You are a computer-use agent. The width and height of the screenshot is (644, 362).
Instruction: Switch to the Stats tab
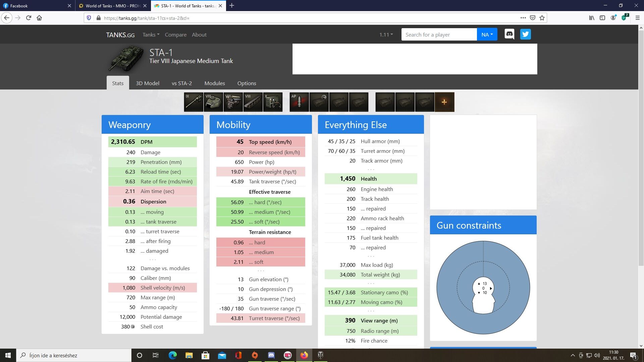tap(118, 83)
